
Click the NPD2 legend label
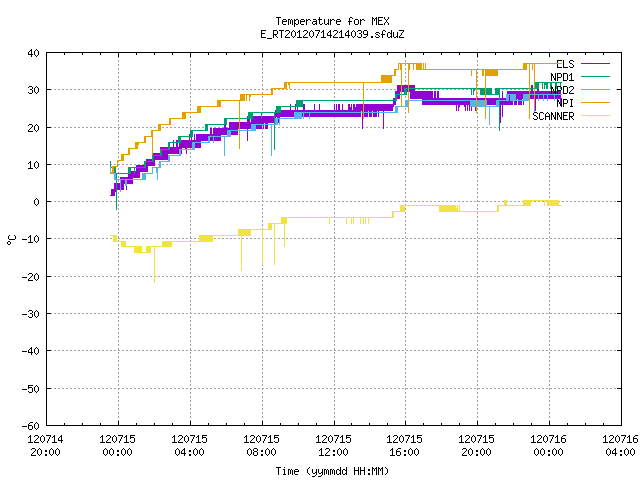click(562, 90)
